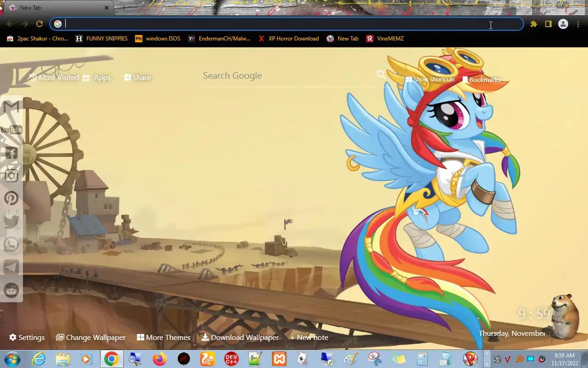Viewport: 588px width, 368px height.
Task: Open Snipping Tool from taskbar
Action: point(375,359)
